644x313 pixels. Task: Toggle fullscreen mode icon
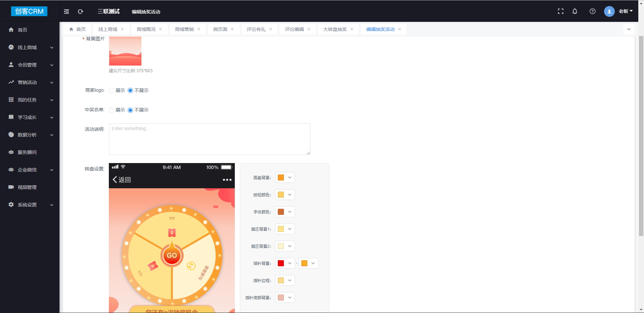(561, 11)
